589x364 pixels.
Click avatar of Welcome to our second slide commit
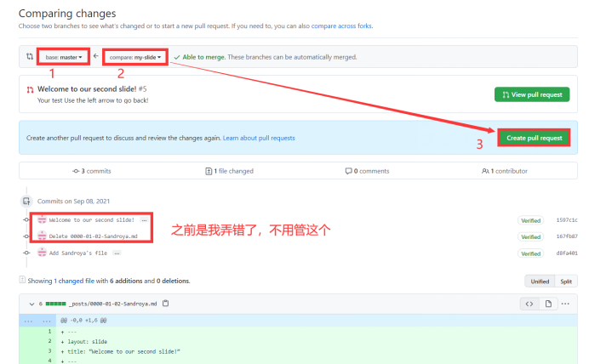click(x=42, y=219)
